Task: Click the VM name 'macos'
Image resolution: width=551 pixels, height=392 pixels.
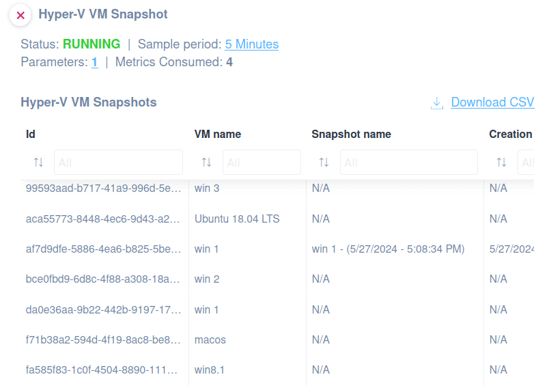Action: tap(210, 340)
